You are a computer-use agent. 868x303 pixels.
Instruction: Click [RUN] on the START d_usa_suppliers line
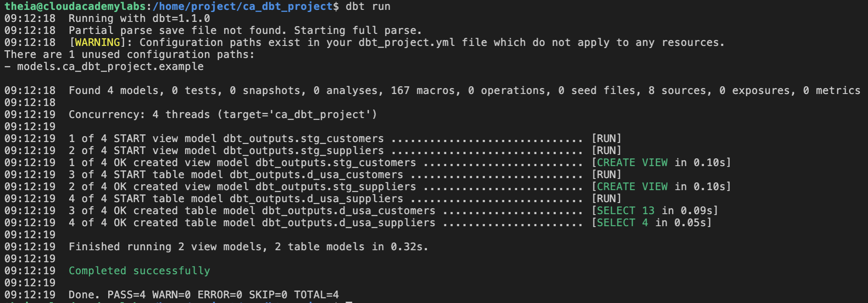tap(606, 199)
